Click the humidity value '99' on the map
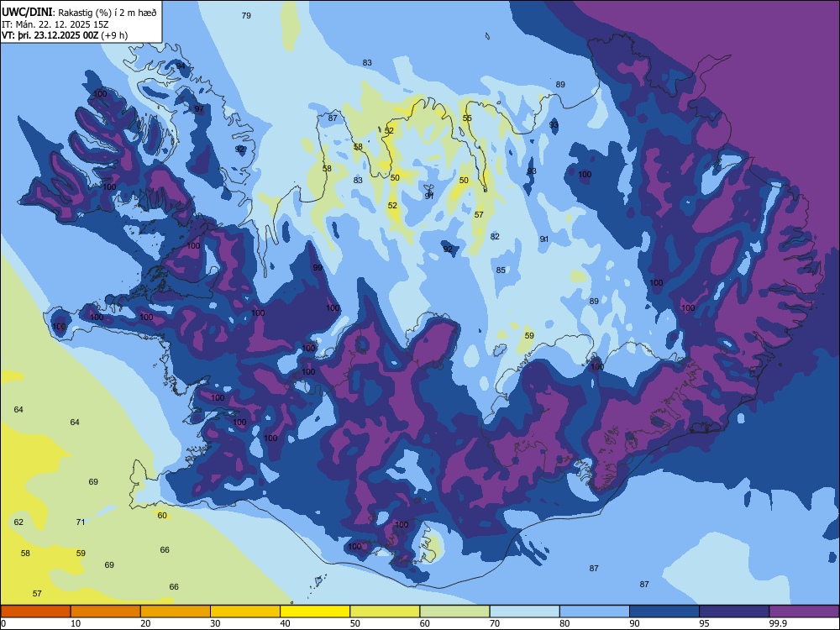 click(318, 267)
